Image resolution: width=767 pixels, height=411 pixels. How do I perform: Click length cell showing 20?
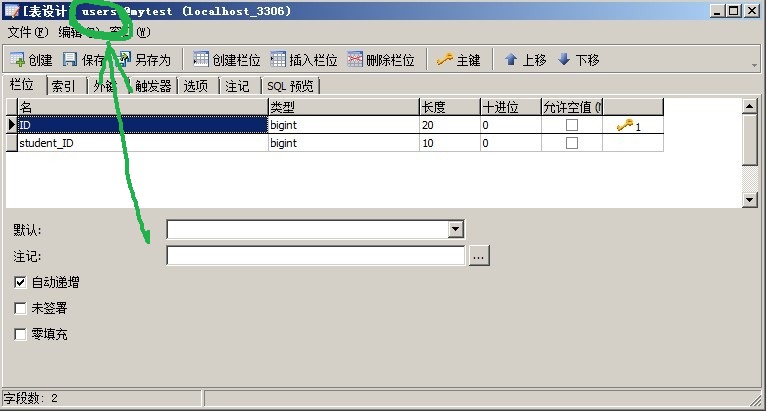(x=450, y=125)
